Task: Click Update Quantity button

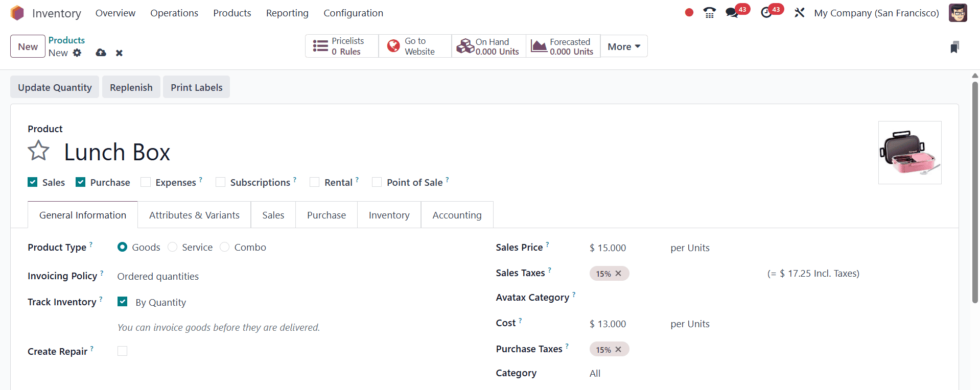Action: (55, 87)
